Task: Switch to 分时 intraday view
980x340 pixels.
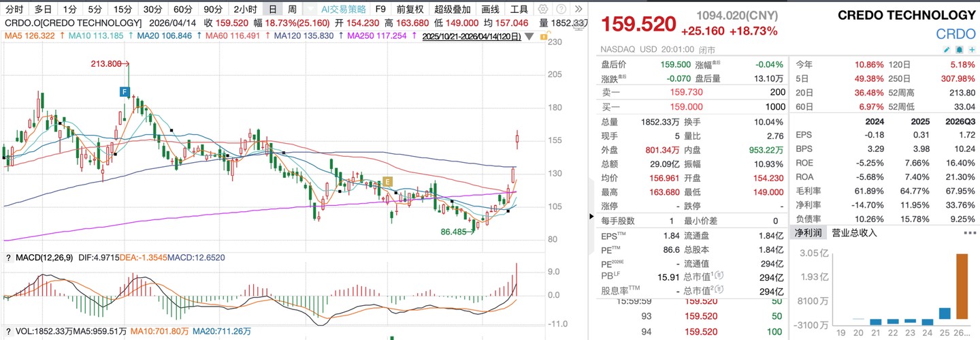Action: [x=14, y=10]
